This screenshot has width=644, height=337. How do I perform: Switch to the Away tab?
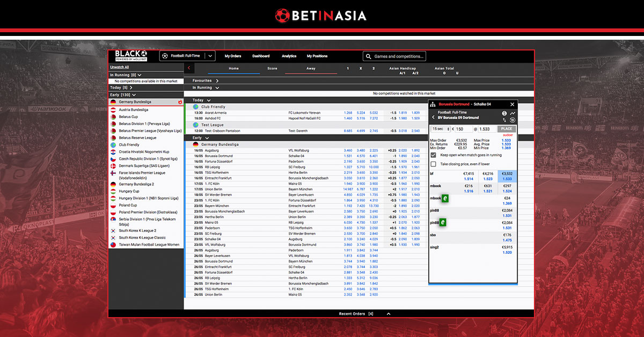click(x=310, y=68)
